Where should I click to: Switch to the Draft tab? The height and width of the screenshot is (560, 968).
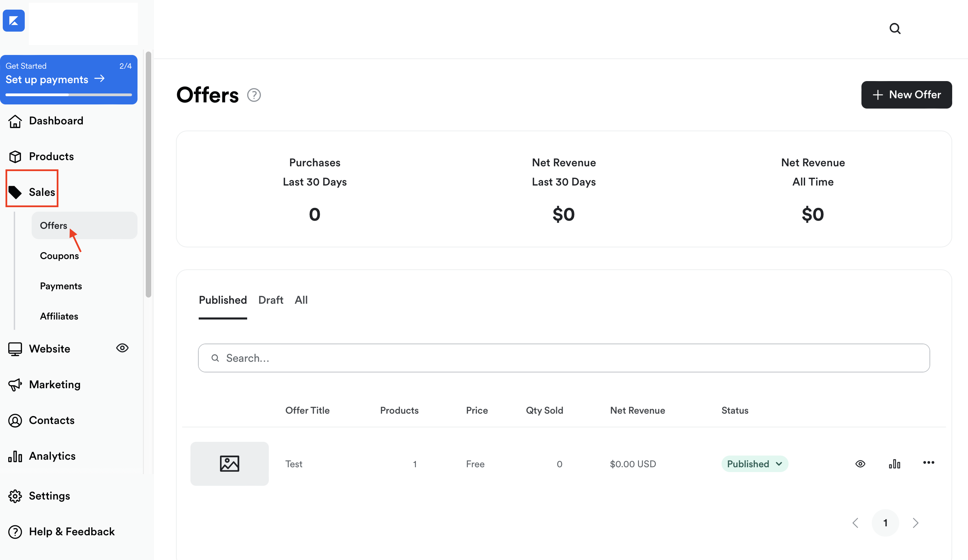[x=271, y=300]
